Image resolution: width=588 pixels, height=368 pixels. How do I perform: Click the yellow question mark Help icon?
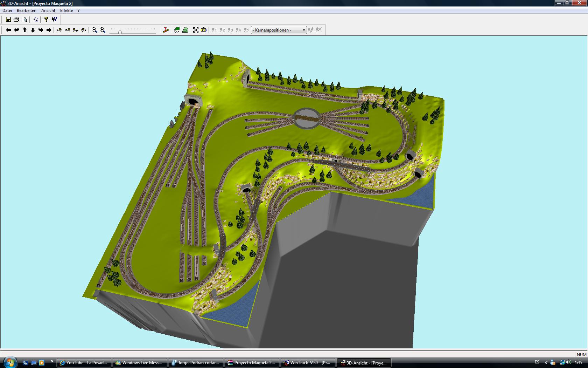point(46,19)
